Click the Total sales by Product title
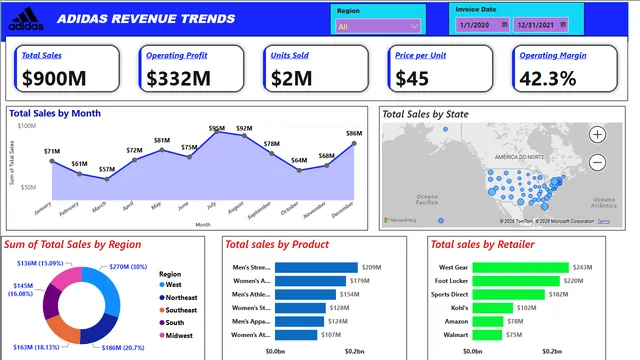The image size is (640, 360). [277, 244]
